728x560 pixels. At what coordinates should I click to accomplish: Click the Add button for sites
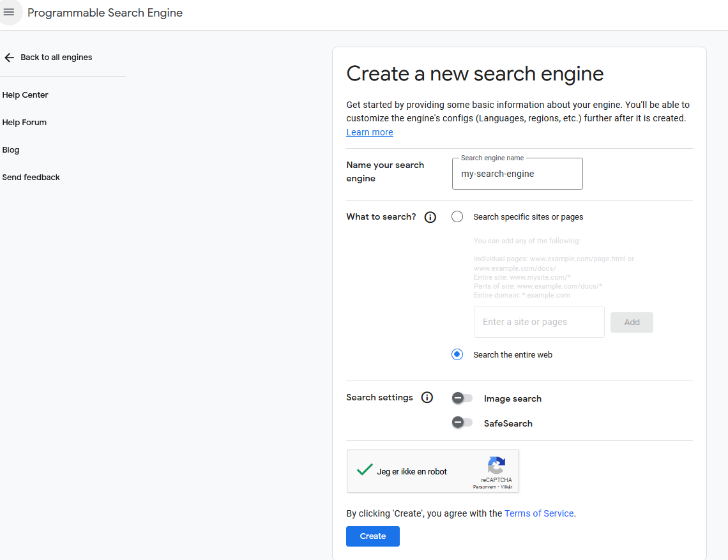(x=632, y=322)
